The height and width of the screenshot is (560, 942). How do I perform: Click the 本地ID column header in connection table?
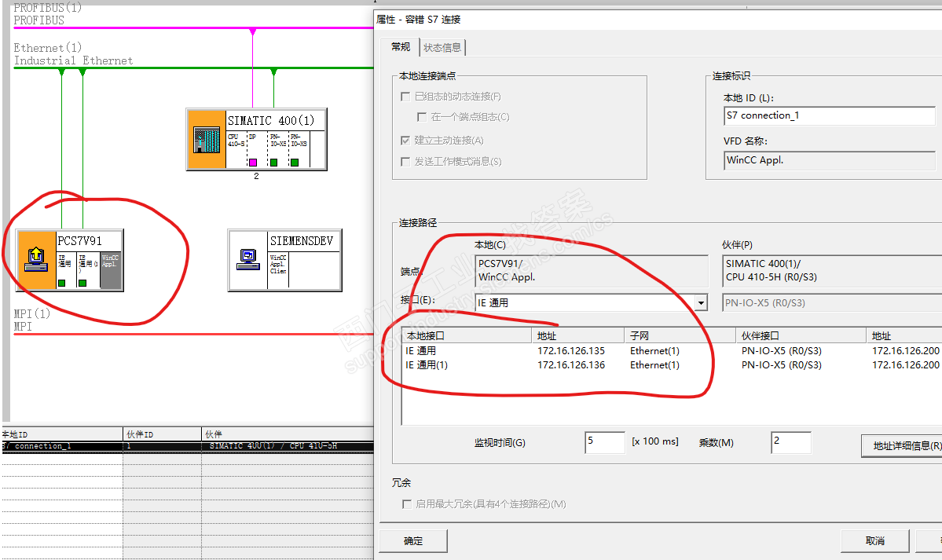pyautogui.click(x=62, y=434)
